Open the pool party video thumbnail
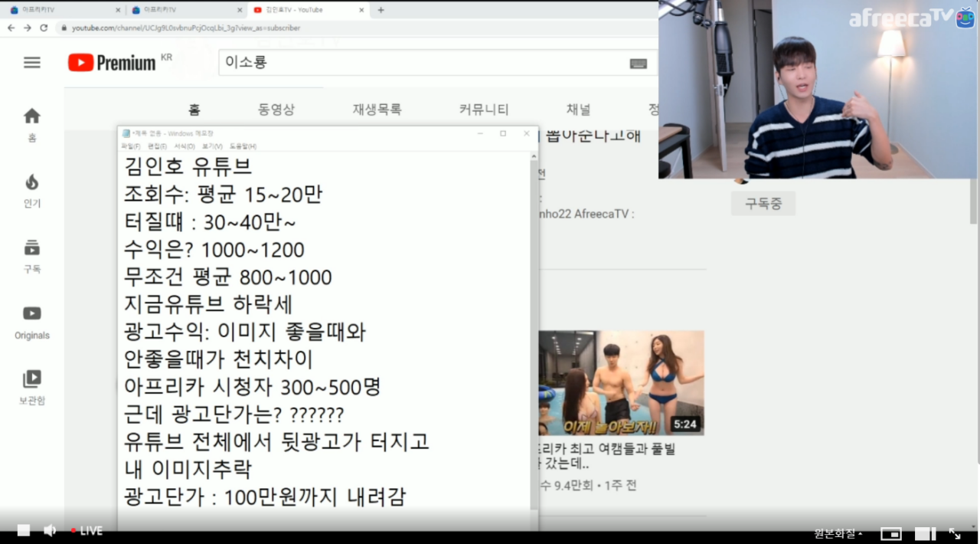980x544 pixels. point(622,382)
